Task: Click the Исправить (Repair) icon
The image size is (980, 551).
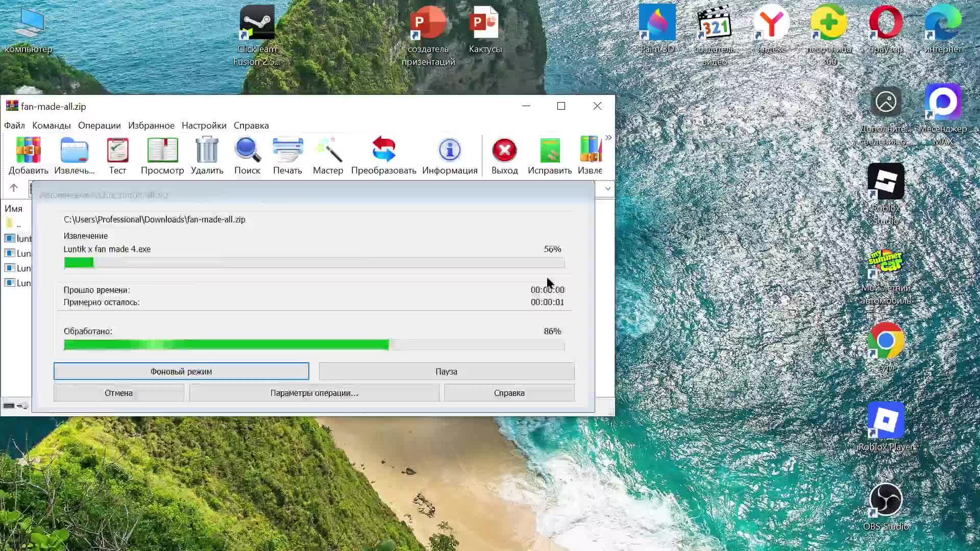Action: click(x=550, y=151)
